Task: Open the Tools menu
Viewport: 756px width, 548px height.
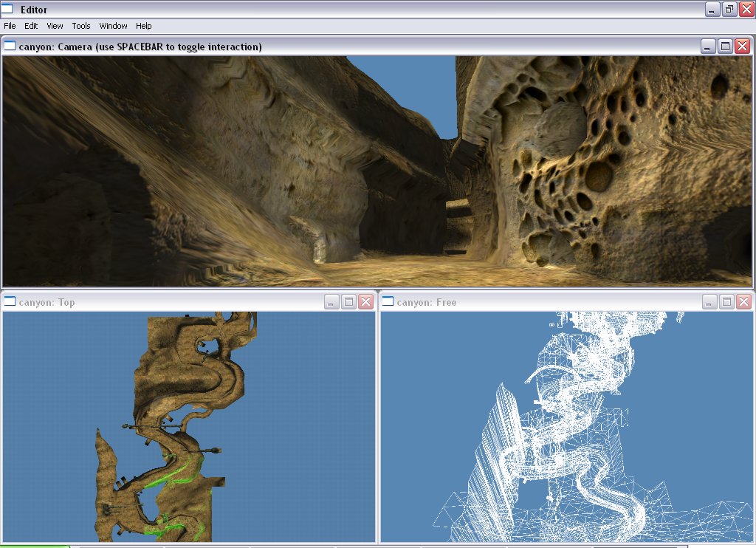Action: pos(81,26)
